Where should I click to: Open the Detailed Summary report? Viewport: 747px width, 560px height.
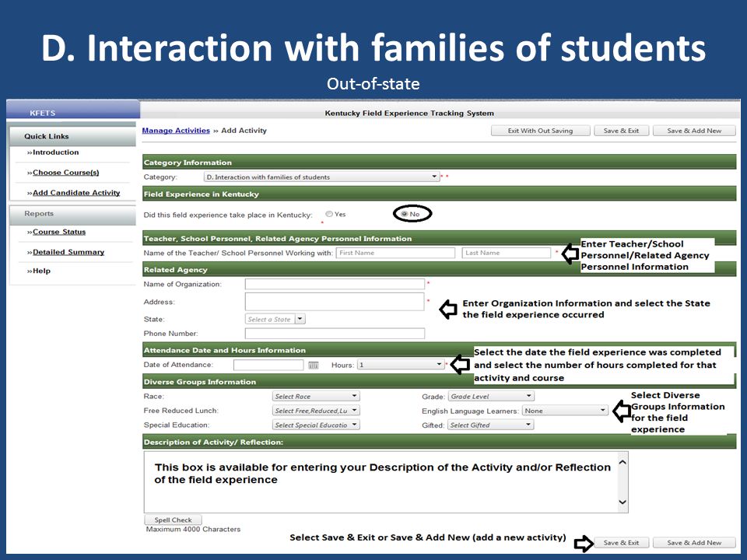tap(68, 252)
